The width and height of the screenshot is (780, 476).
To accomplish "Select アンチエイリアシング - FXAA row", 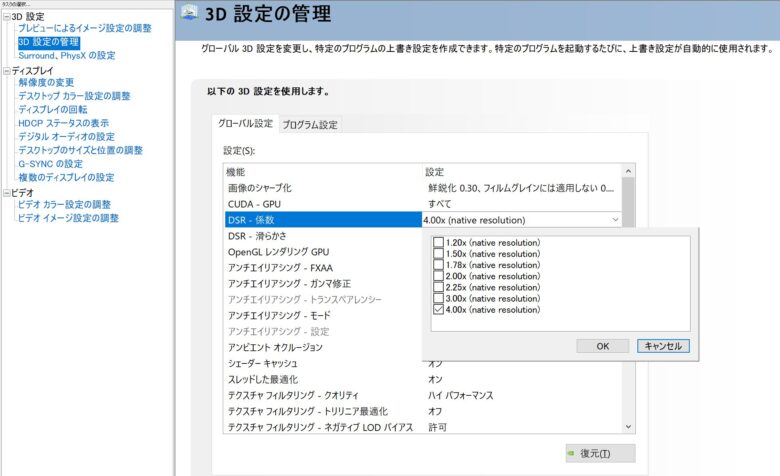I will click(x=323, y=268).
